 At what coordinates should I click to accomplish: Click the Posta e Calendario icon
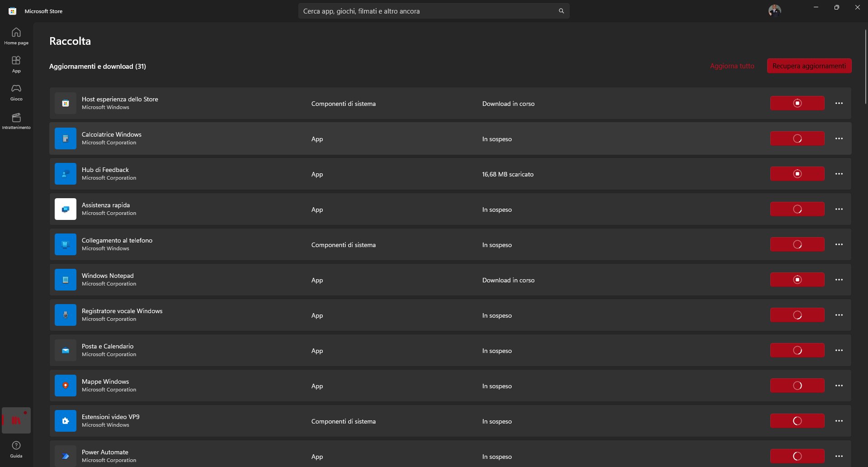[66, 350]
